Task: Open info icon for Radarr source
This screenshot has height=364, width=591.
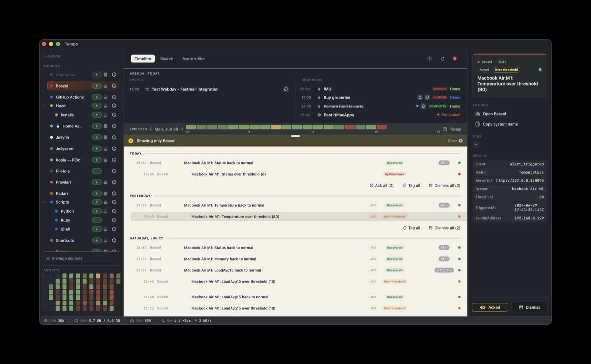Action: pos(114,193)
